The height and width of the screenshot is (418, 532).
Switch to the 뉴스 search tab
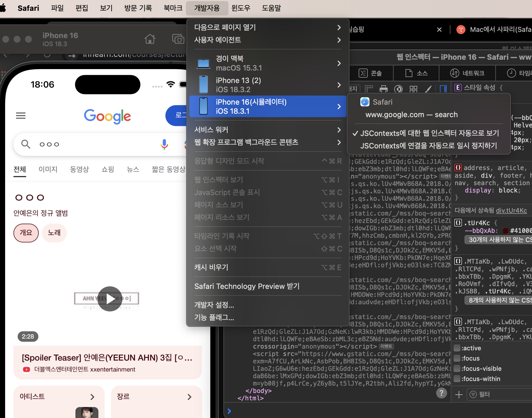[133, 169]
